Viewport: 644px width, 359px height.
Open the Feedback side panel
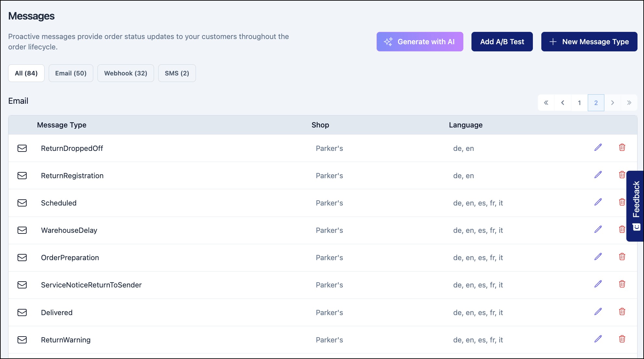636,206
